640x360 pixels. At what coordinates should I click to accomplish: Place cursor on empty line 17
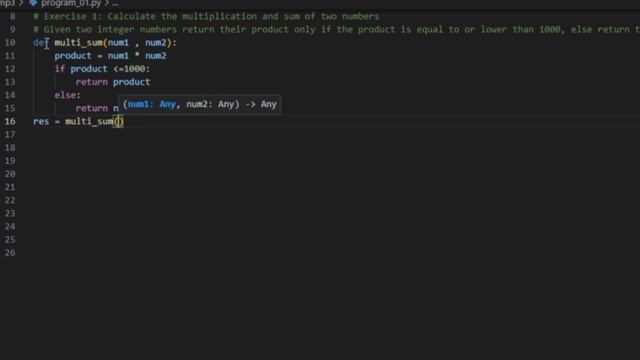[336, 134]
